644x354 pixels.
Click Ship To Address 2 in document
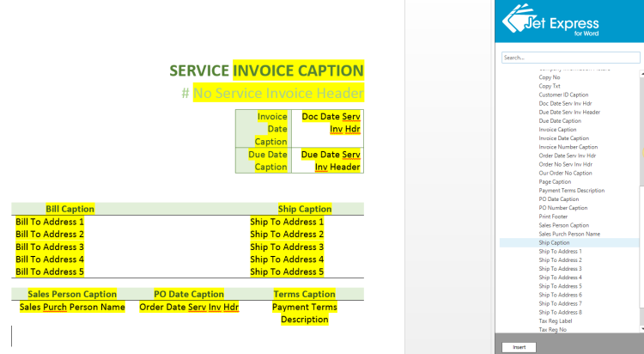coord(287,234)
